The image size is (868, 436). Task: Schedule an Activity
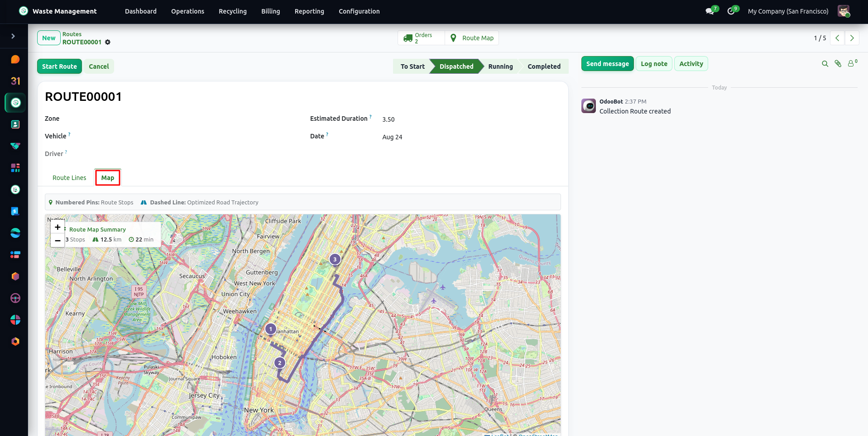pyautogui.click(x=691, y=64)
